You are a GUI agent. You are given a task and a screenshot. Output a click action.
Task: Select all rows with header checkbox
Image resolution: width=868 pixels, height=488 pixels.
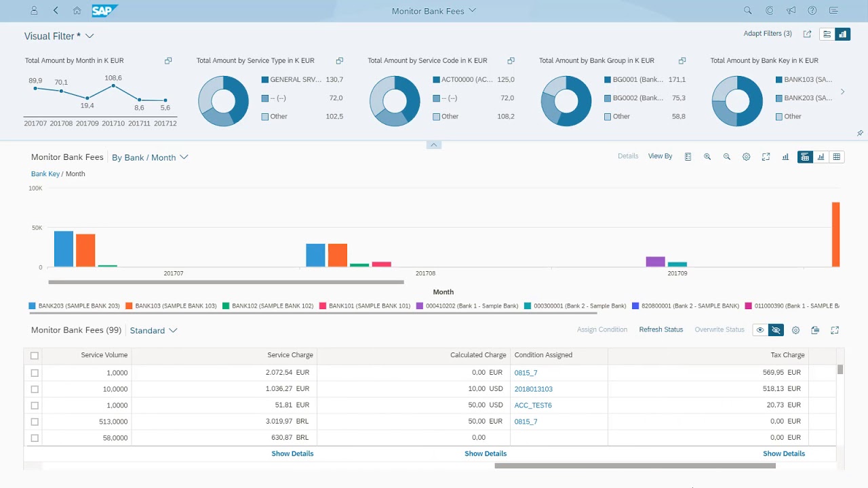click(x=35, y=355)
